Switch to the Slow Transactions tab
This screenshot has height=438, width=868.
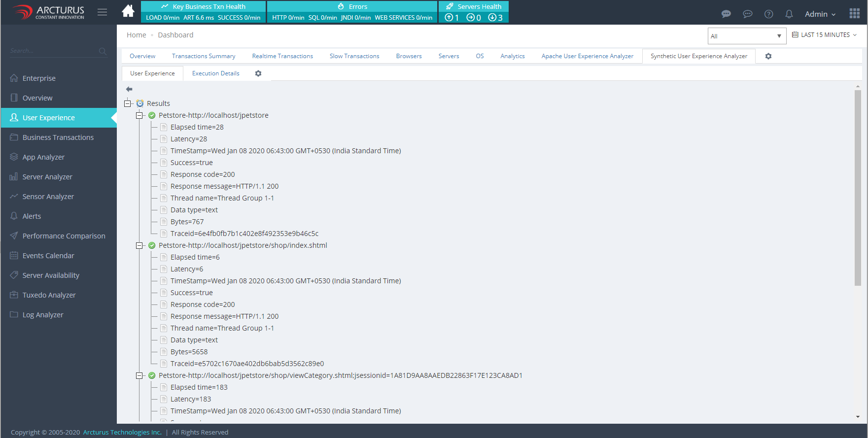pos(354,56)
